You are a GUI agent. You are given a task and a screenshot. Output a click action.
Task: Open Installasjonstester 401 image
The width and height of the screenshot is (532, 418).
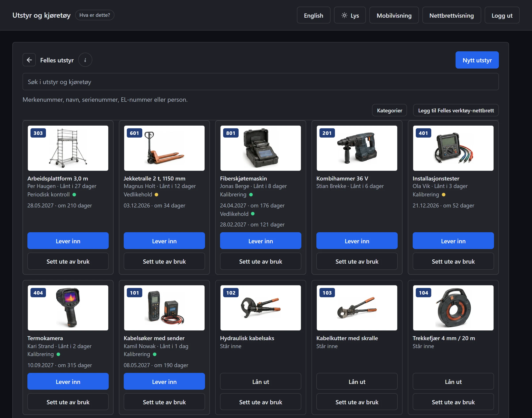coord(453,148)
